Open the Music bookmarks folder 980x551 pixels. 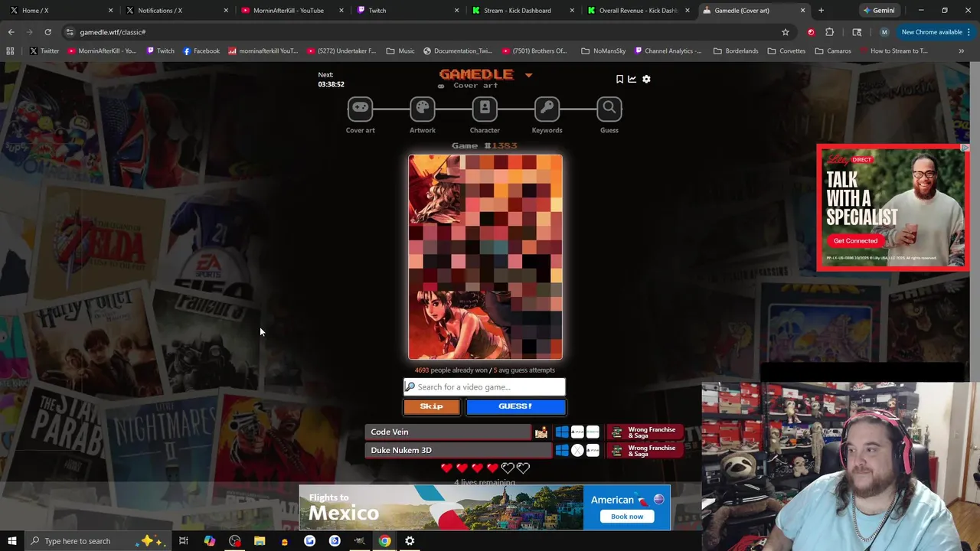point(400,51)
